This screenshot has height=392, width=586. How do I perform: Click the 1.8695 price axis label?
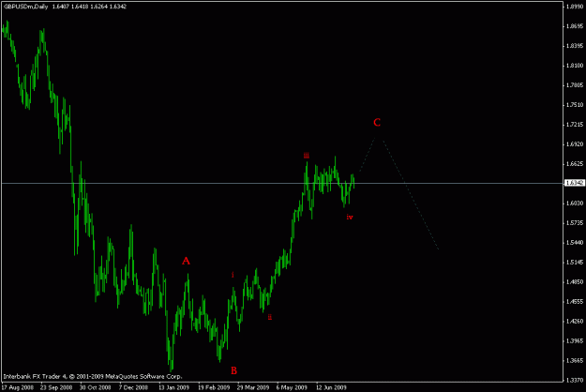575,26
